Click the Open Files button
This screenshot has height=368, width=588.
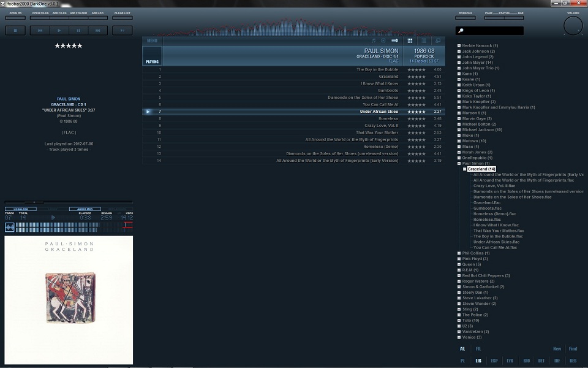pos(40,18)
